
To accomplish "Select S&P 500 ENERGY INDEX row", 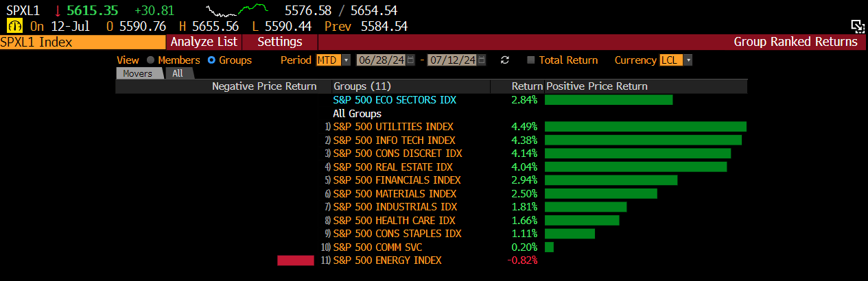I will click(387, 260).
